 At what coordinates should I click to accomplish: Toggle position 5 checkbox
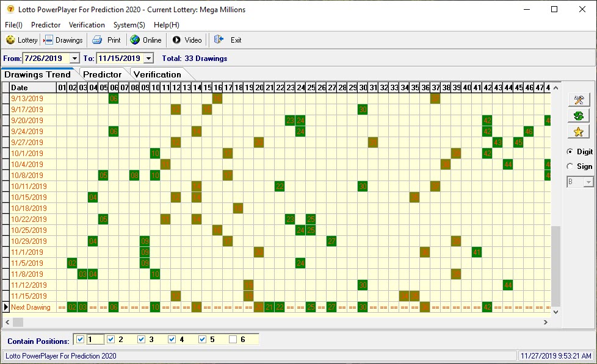[202, 339]
